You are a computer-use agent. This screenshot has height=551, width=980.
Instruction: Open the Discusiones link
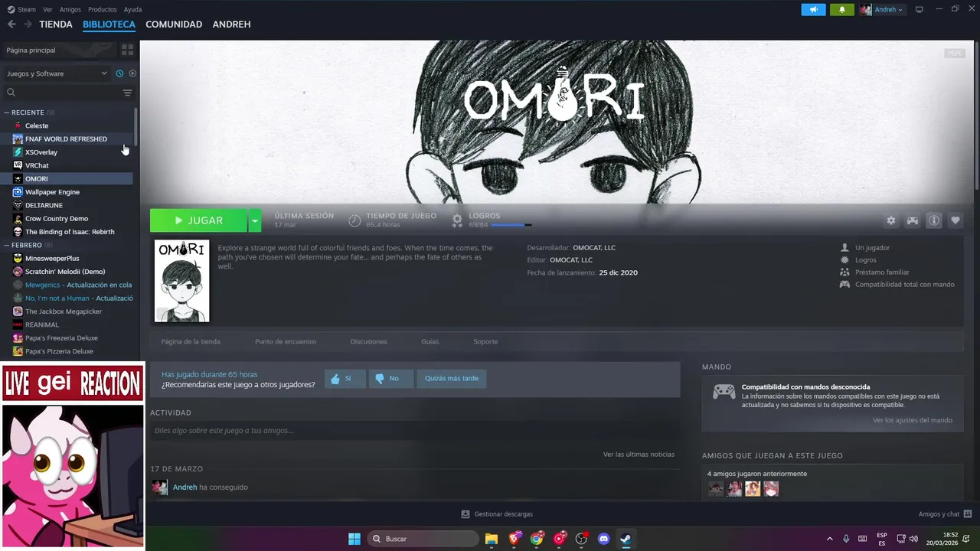click(x=368, y=341)
